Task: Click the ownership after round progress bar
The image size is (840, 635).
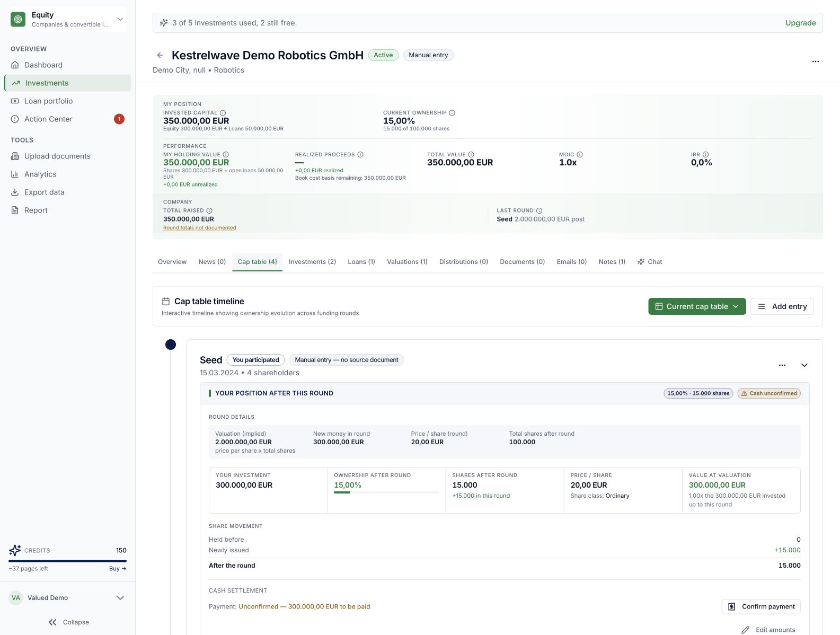Action: click(386, 492)
